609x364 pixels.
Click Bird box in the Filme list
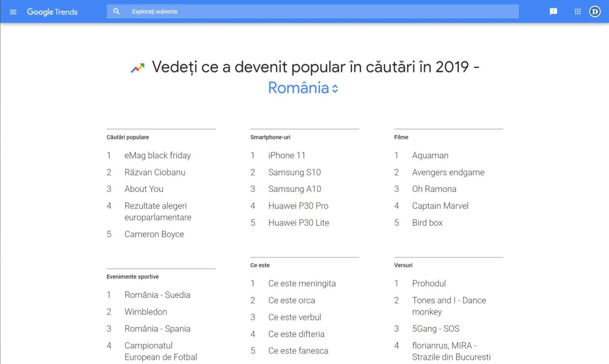(x=427, y=223)
